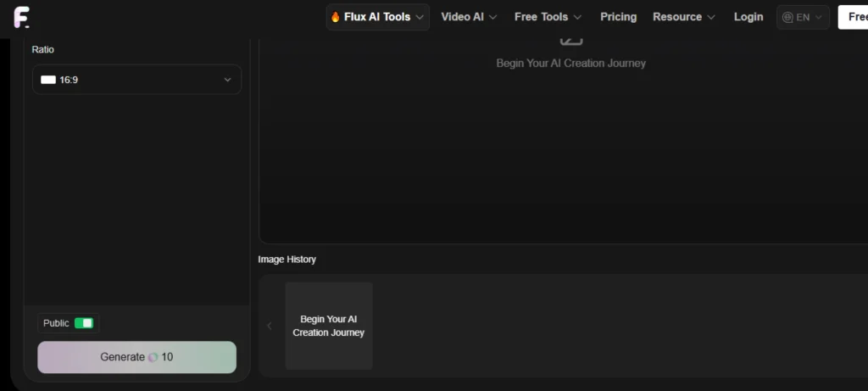Click the flame icon beside Flux AI Tools
The height and width of the screenshot is (391, 868).
click(x=336, y=17)
